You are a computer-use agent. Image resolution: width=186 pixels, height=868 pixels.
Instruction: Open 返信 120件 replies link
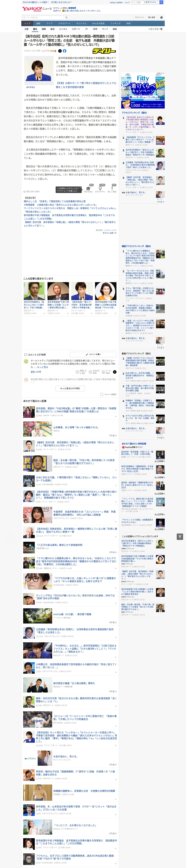click(36, 372)
